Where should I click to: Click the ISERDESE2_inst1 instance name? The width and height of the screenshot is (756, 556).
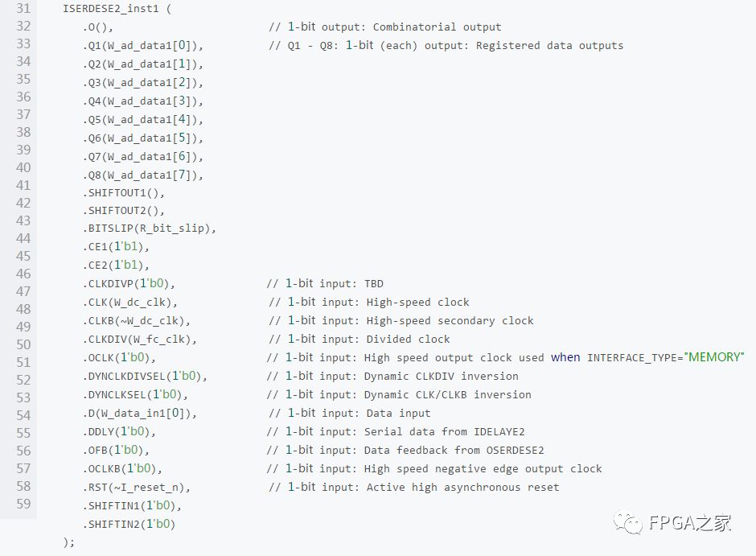click(110, 9)
